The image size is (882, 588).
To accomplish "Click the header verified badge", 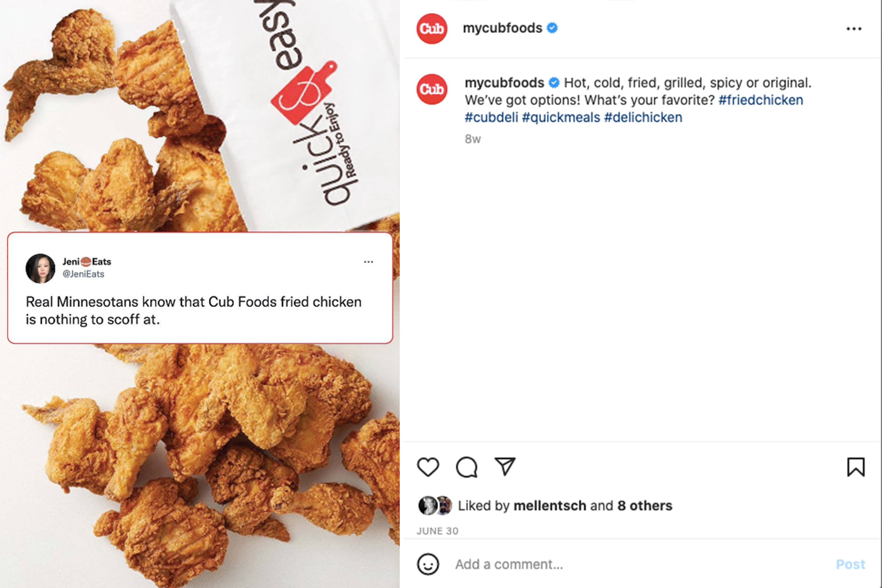I will point(552,28).
